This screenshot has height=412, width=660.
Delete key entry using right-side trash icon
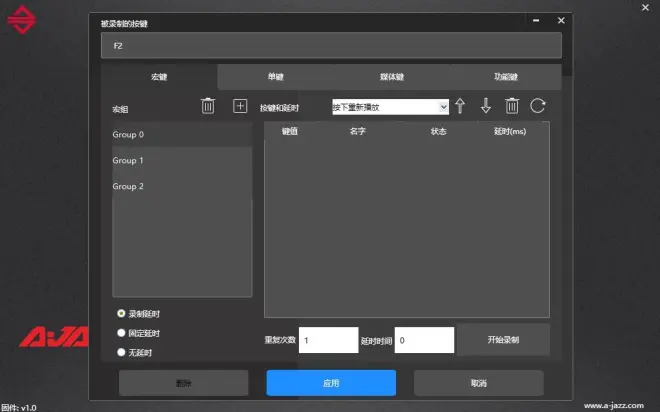(512, 106)
